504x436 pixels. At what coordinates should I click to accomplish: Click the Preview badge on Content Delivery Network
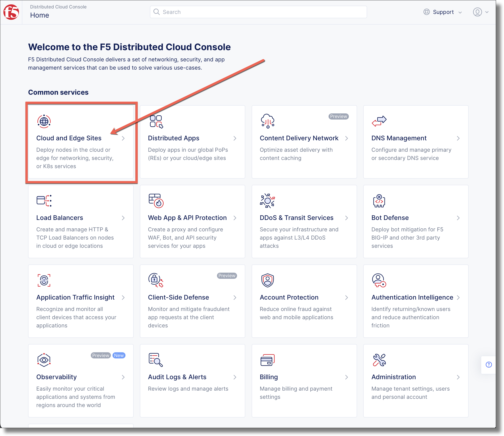pos(338,116)
